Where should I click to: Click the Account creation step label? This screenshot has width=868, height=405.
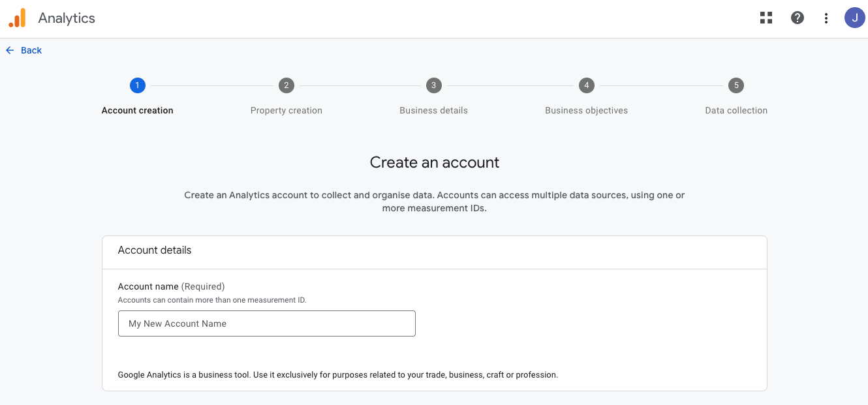click(x=138, y=110)
